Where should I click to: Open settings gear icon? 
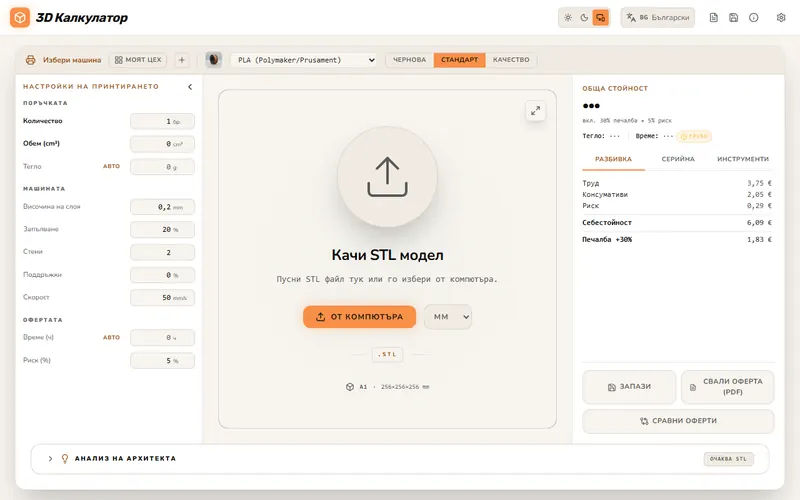[x=781, y=18]
